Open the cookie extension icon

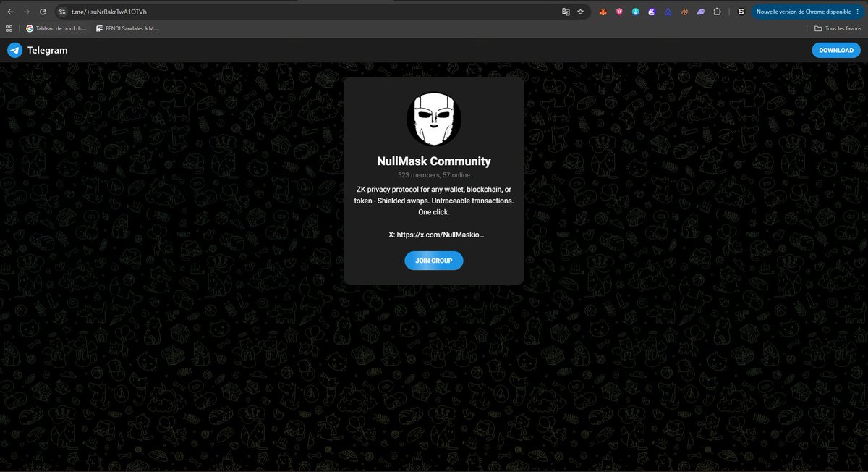pos(684,12)
